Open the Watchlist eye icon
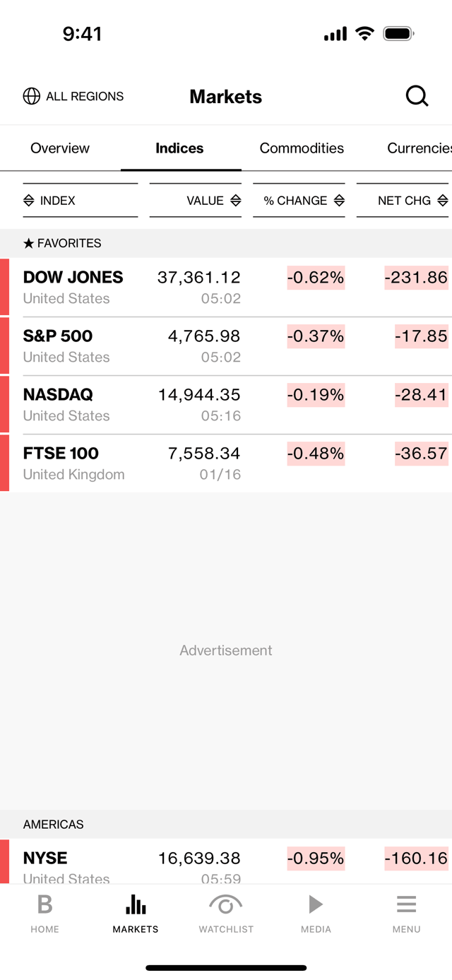The image size is (452, 980). (226, 904)
